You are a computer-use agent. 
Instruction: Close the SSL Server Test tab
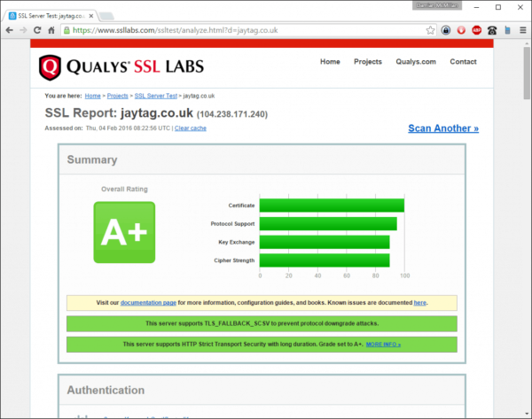click(91, 16)
